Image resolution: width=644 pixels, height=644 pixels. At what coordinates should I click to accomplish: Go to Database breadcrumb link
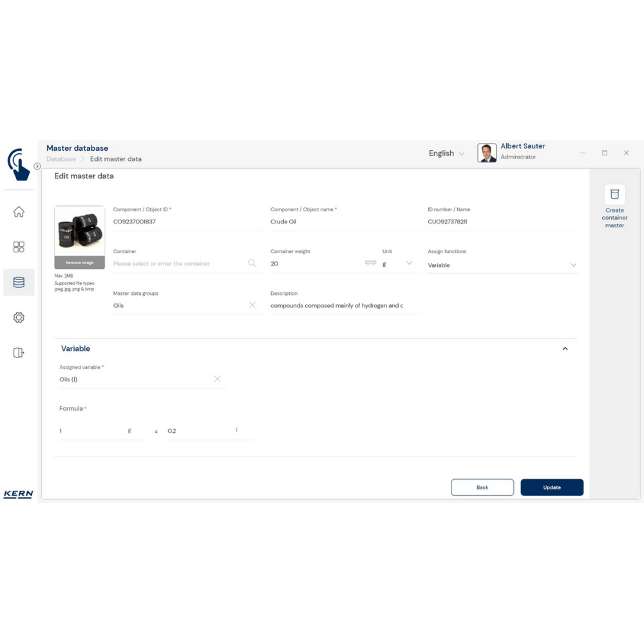(61, 159)
